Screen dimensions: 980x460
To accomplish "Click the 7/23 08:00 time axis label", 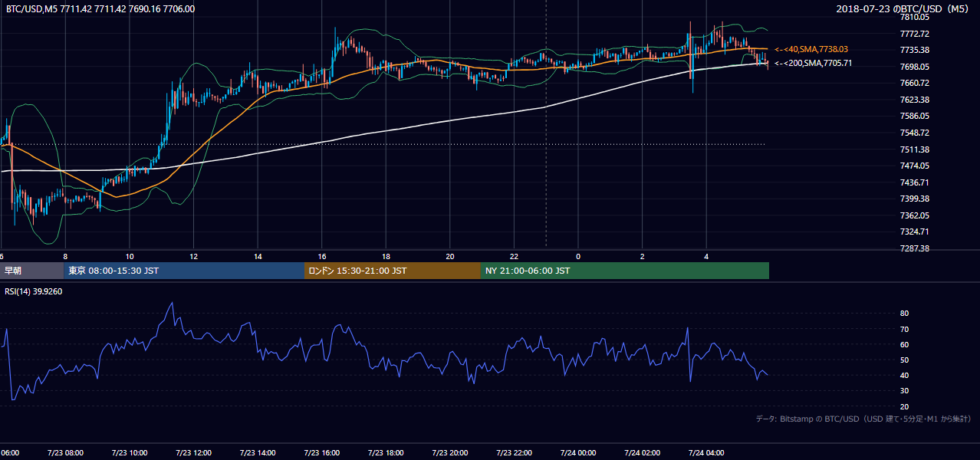I will point(65,452).
